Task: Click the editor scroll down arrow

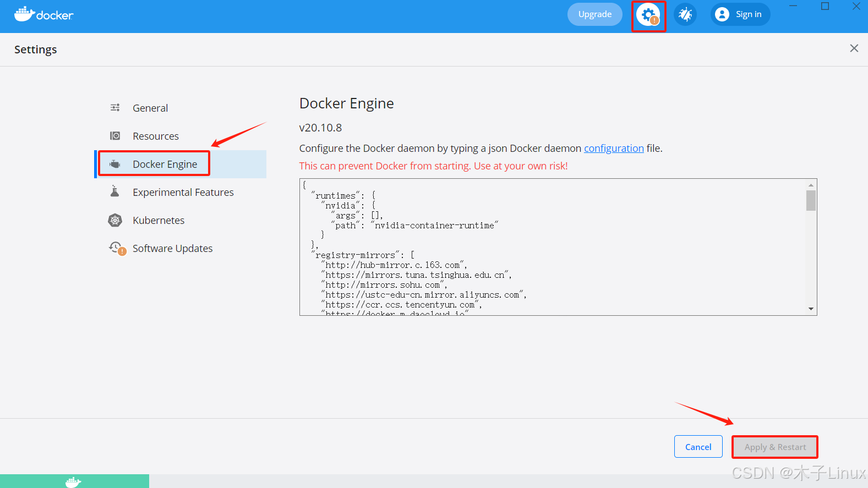Action: pos(811,309)
